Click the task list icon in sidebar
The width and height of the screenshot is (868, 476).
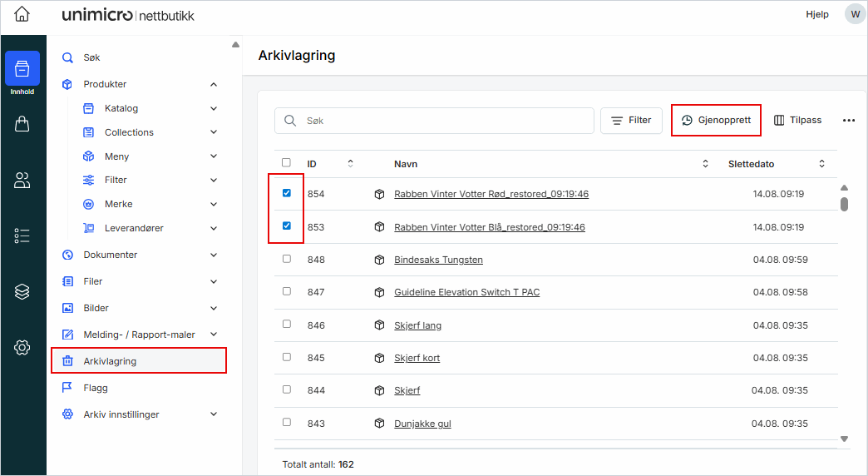pos(22,236)
